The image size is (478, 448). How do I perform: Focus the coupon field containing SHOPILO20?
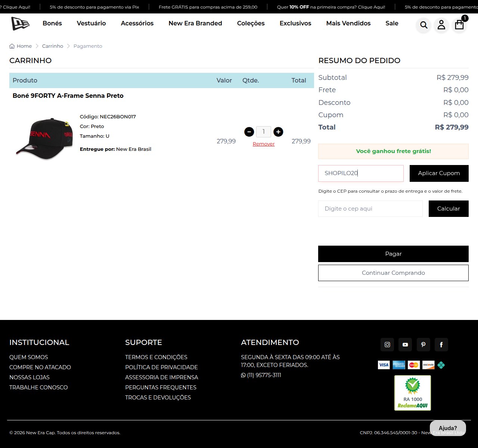[361, 173]
